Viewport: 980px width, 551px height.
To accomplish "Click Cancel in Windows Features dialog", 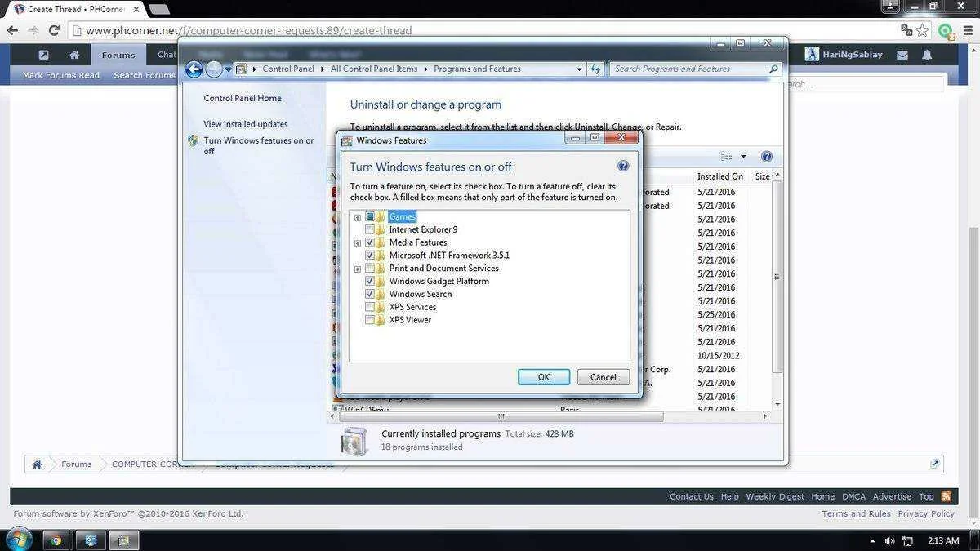I will pyautogui.click(x=604, y=377).
